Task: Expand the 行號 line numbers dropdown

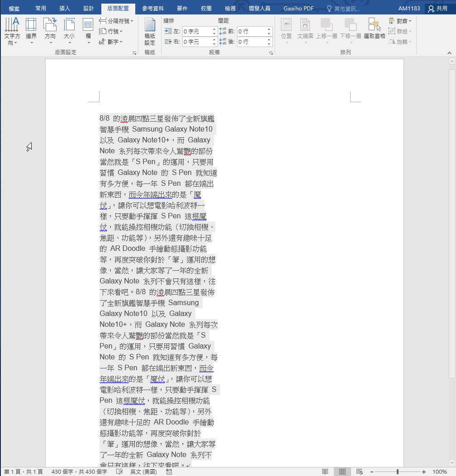Action: 111,31
